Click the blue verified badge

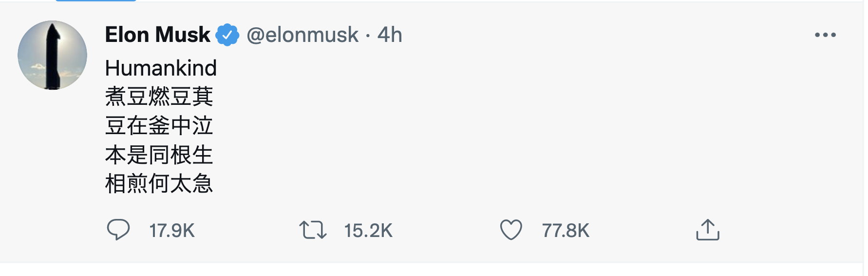click(x=227, y=35)
